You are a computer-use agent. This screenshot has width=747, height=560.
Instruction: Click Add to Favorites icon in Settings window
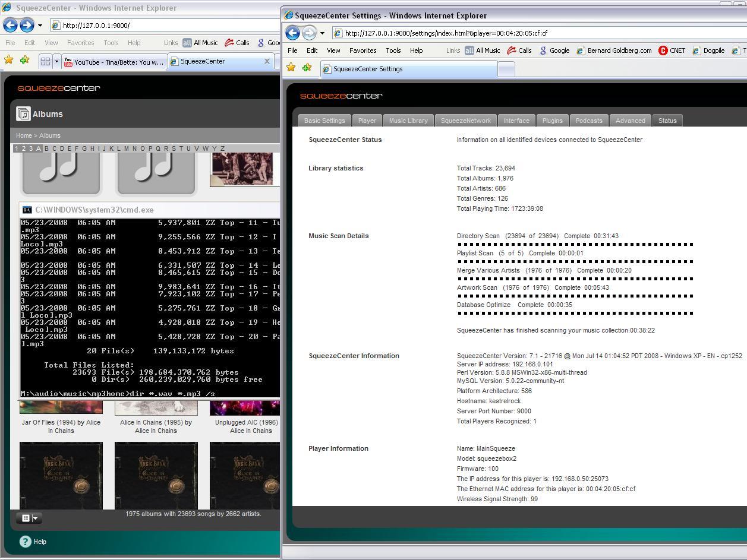[307, 68]
